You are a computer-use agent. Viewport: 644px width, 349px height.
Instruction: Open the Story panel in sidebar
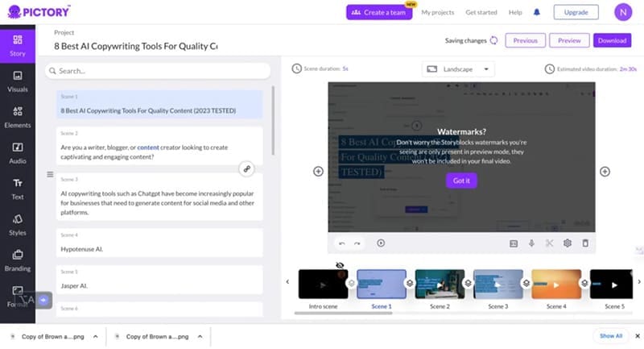tap(17, 45)
